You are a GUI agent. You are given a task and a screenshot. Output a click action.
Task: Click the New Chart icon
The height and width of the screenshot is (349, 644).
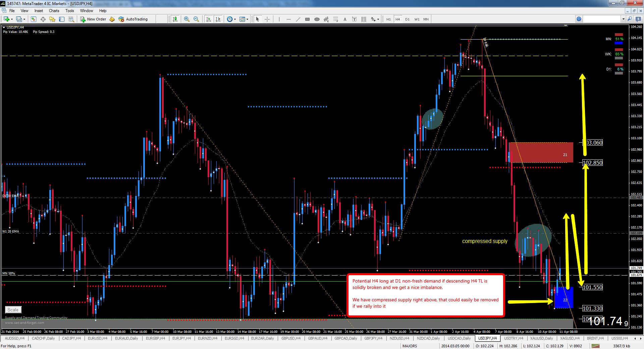(x=6, y=19)
